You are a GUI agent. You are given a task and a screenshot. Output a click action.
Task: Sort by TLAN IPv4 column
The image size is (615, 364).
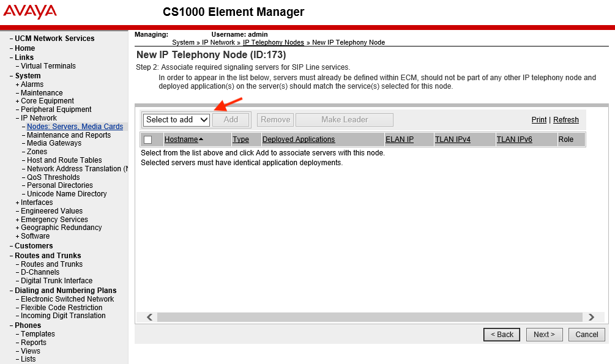click(x=453, y=139)
